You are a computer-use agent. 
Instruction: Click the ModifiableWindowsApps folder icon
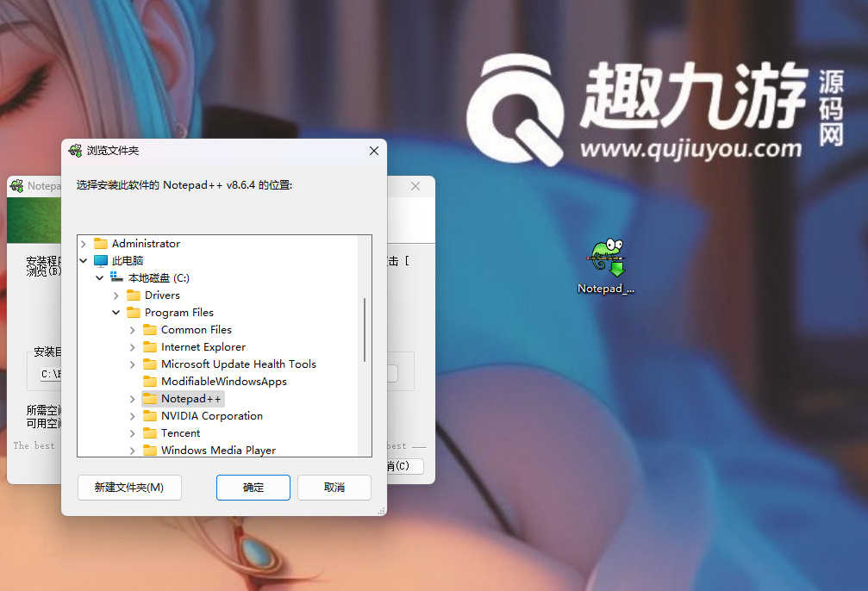pyautogui.click(x=150, y=382)
